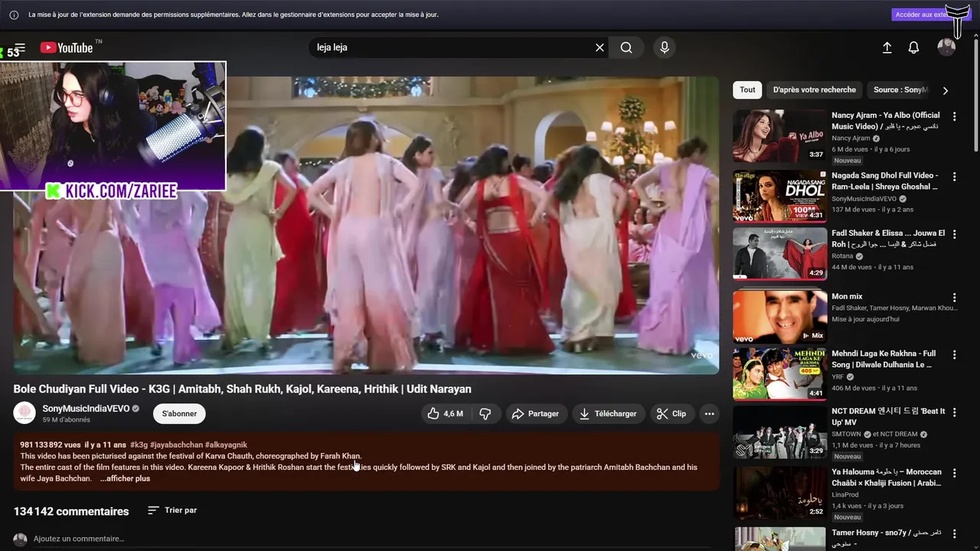
Task: Subscribe with the S'abonner button
Action: pos(179,413)
